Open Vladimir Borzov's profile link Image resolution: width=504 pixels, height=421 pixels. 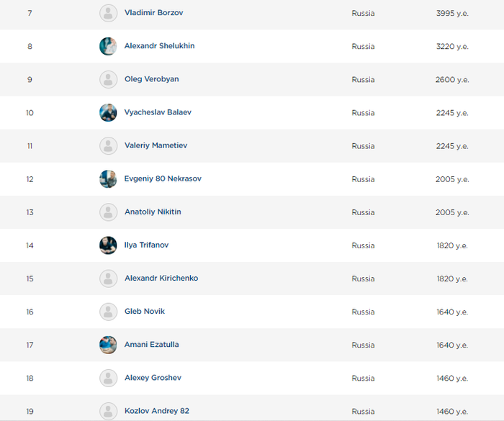pos(153,13)
